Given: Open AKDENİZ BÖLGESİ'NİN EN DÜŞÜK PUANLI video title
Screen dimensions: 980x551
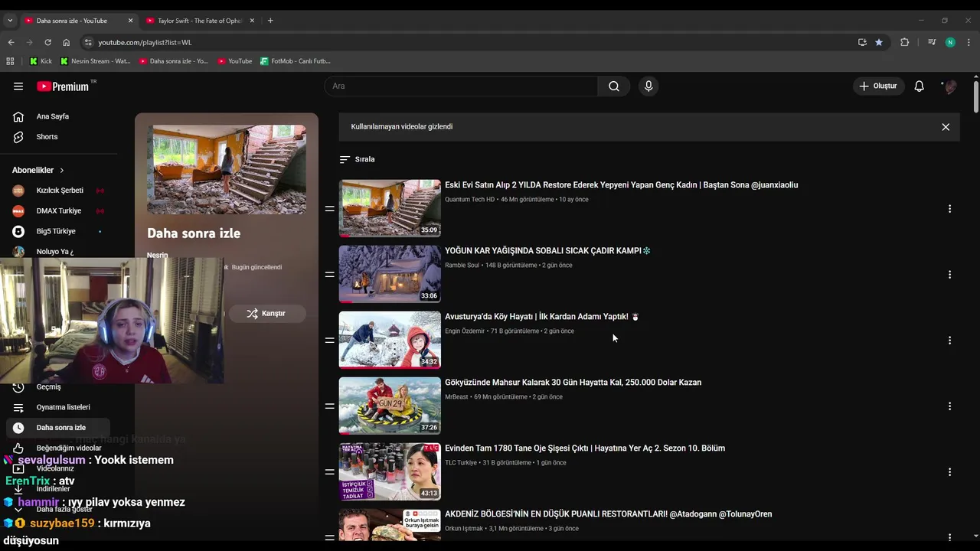Looking at the screenshot, I should tap(608, 514).
